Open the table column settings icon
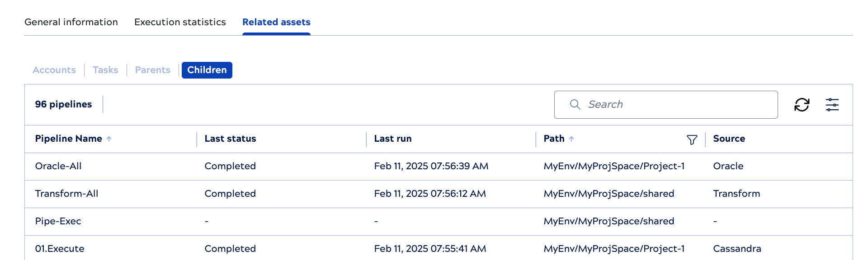This screenshot has width=868, height=260. (832, 105)
